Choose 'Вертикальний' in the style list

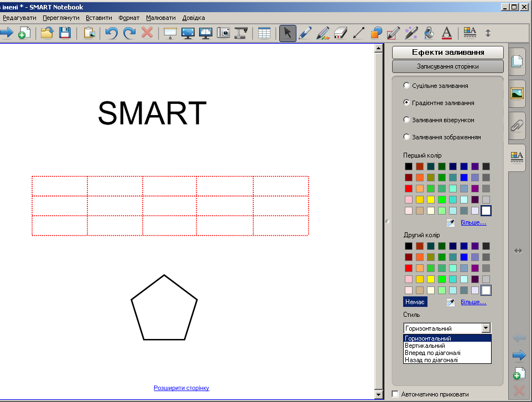pyautogui.click(x=447, y=346)
